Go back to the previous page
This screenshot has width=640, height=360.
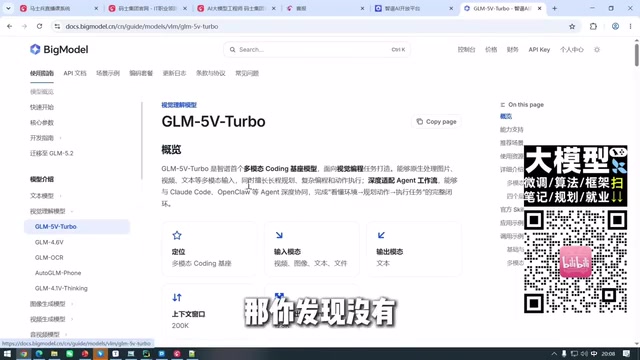9,27
